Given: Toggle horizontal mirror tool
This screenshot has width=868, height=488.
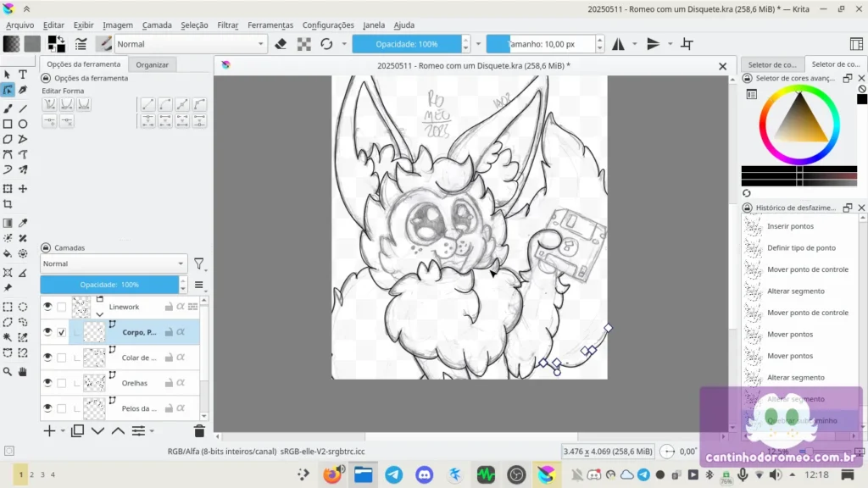Looking at the screenshot, I should [x=618, y=44].
